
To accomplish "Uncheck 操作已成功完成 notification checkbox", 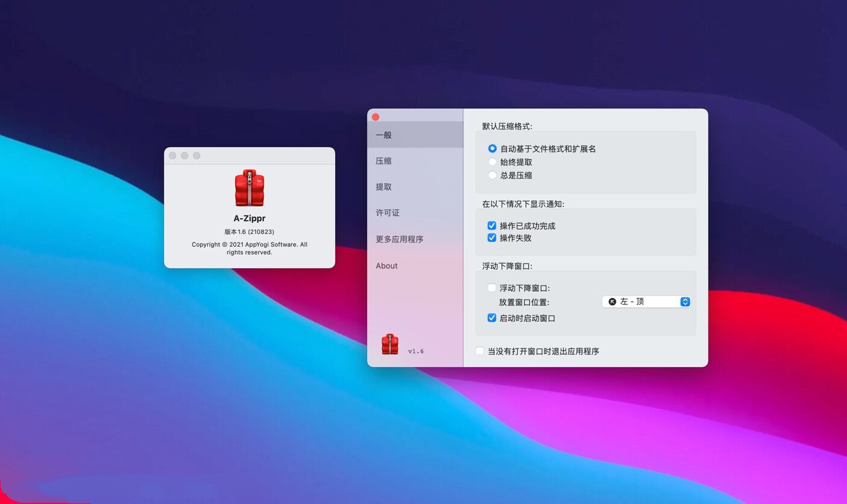I will (x=492, y=225).
